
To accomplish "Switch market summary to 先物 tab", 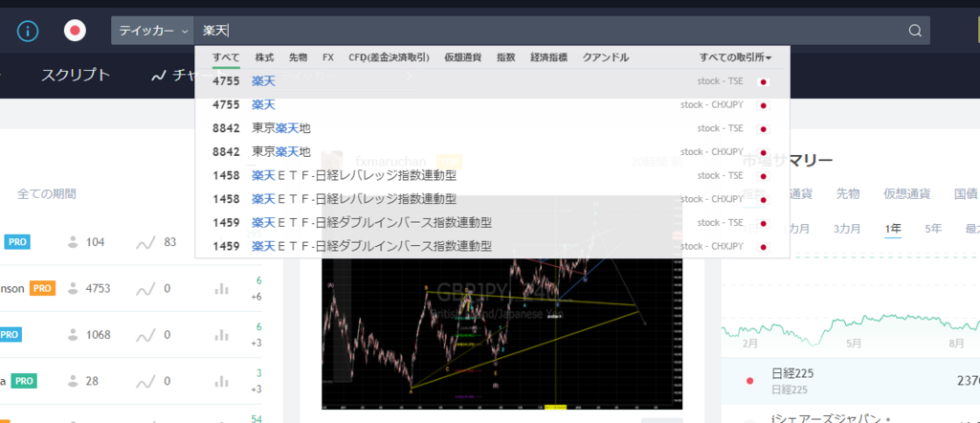I will [848, 193].
